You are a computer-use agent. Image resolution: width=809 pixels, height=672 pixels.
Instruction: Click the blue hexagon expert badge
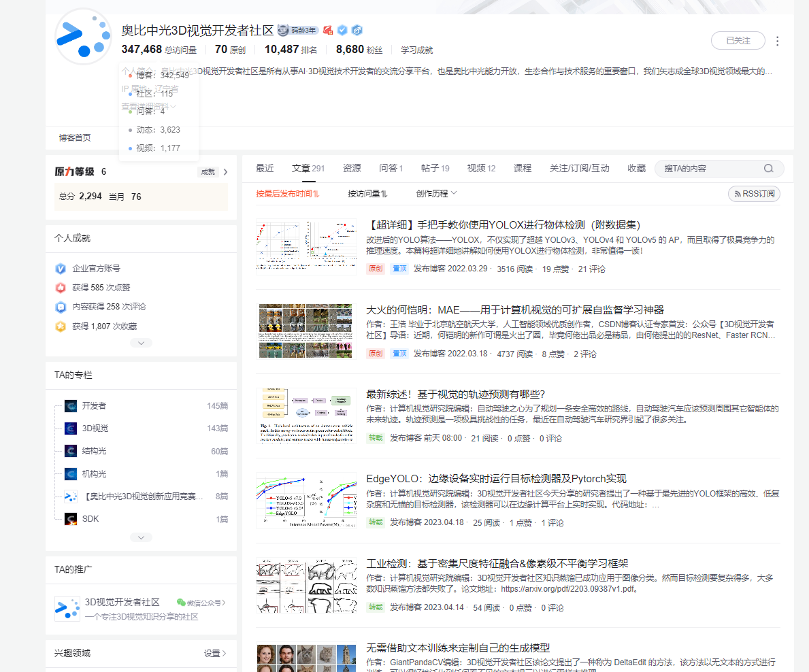(357, 31)
